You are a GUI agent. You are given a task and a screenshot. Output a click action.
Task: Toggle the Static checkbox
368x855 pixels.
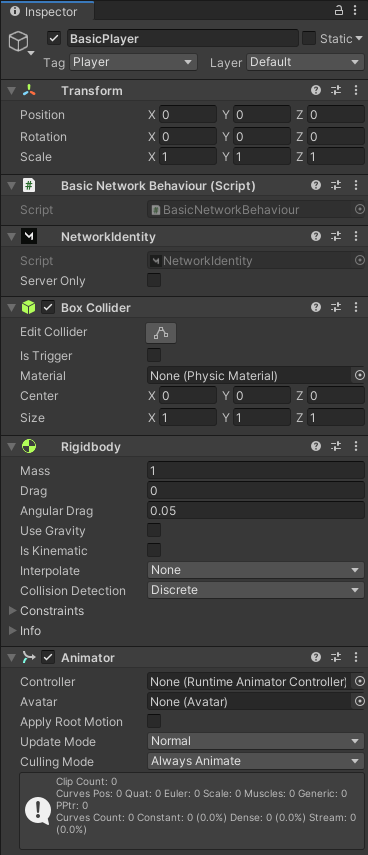309,38
